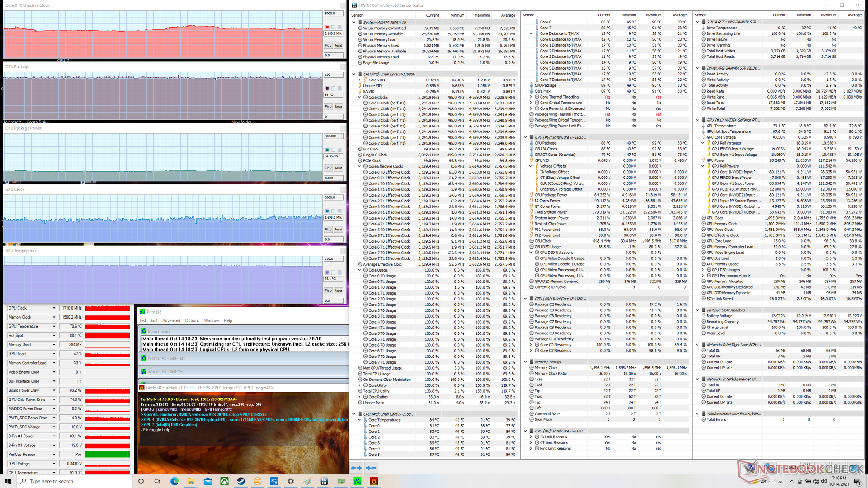Viewport: 868px width, 488px height.
Task: Open the Hot Spot sensor dropdown
Action: (54, 336)
